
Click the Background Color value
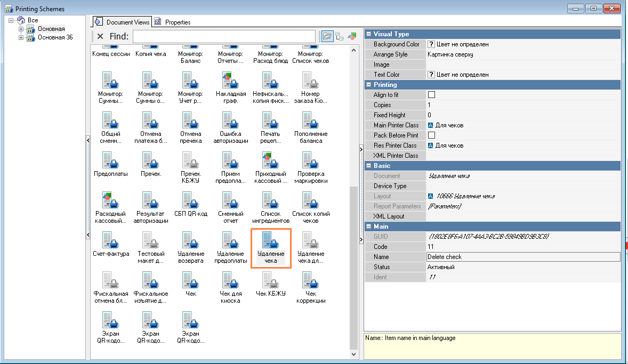[523, 44]
